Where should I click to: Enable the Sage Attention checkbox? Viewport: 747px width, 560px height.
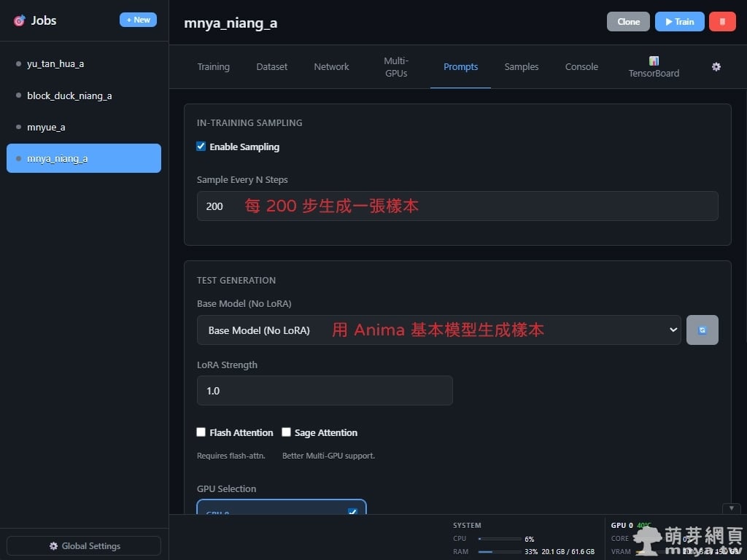point(287,432)
